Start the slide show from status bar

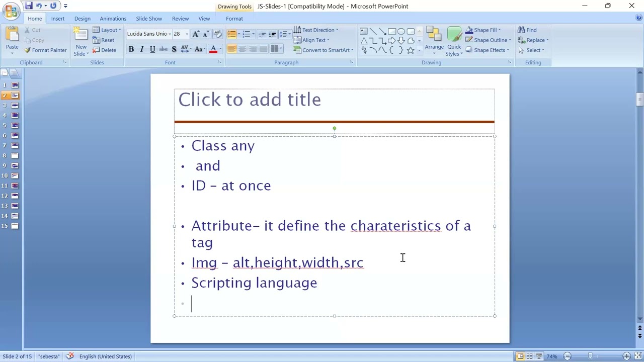click(x=539, y=356)
